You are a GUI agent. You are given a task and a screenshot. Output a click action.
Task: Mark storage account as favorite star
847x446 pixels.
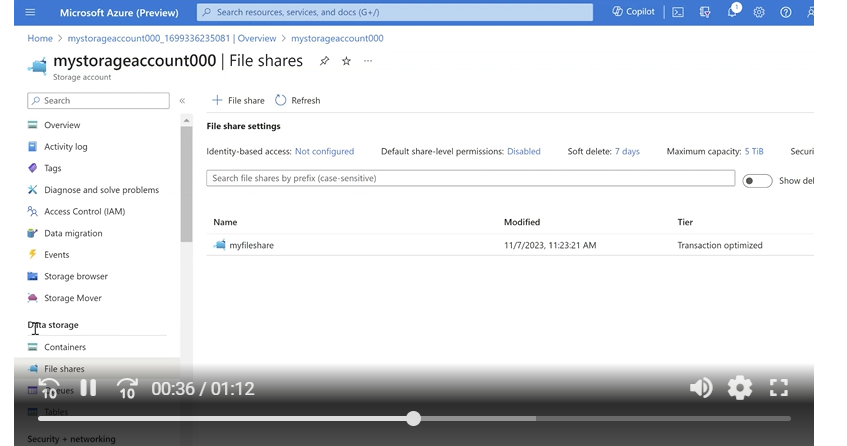(346, 61)
